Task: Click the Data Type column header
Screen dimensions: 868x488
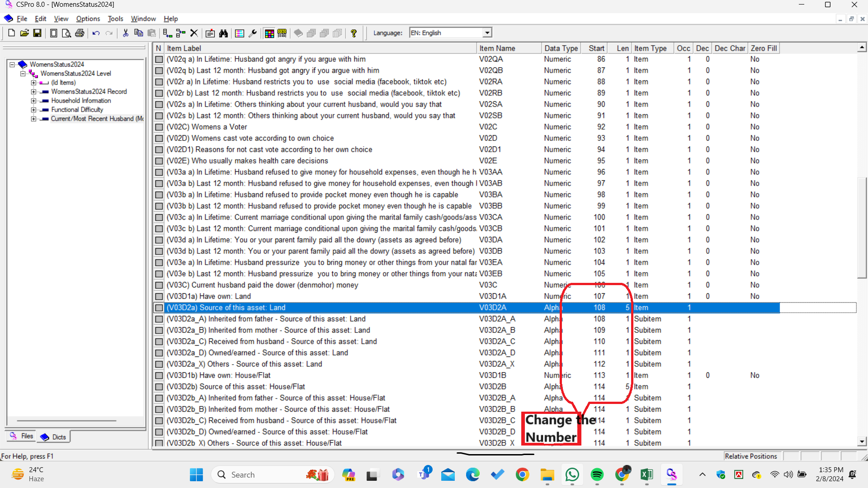Action: click(561, 48)
